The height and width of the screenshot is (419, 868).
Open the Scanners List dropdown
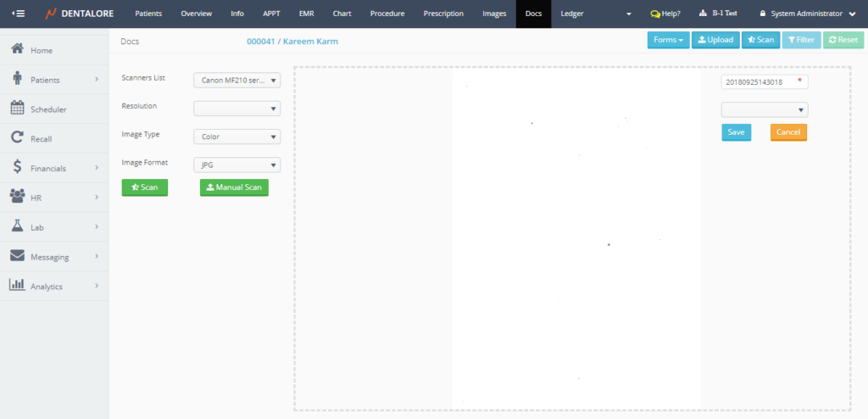pyautogui.click(x=236, y=80)
